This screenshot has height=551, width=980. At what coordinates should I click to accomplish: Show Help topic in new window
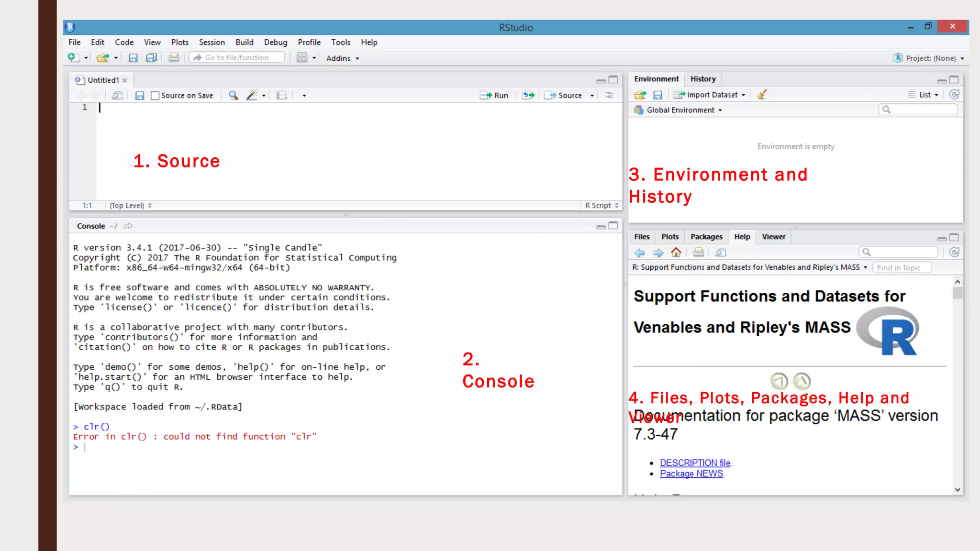click(x=721, y=252)
